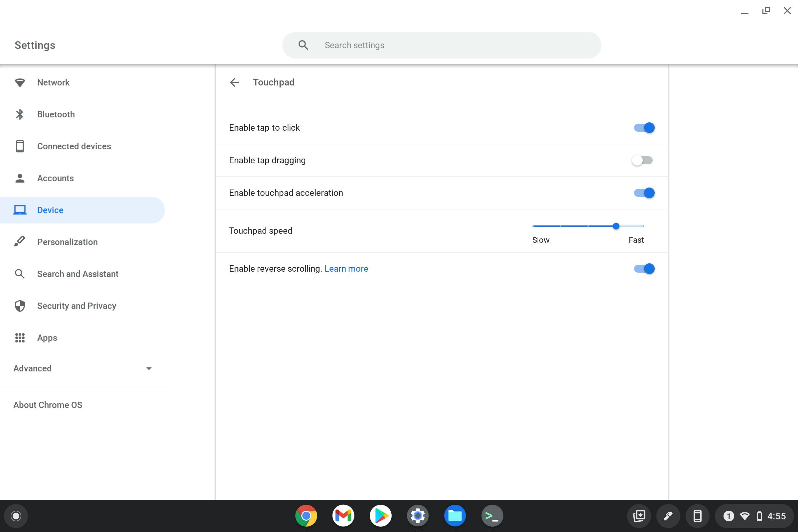This screenshot has height=532, width=798.
Task: Expand the Advanced settings section
Action: coord(82,368)
